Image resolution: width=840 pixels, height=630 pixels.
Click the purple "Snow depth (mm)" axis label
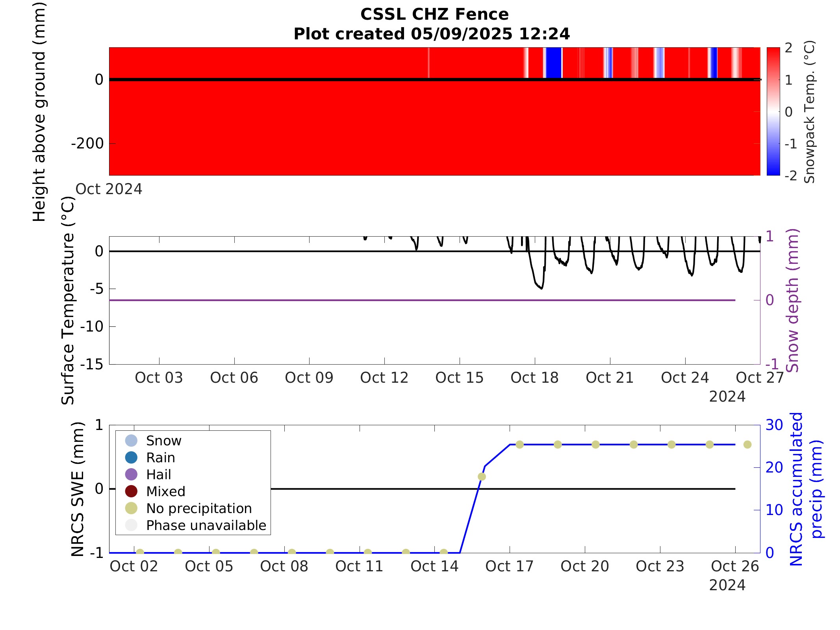[x=792, y=300]
